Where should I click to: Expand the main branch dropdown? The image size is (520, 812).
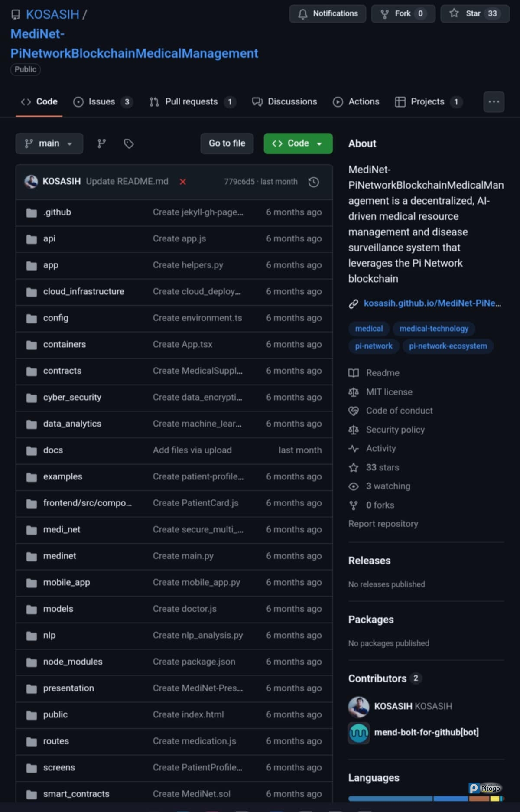tap(49, 143)
